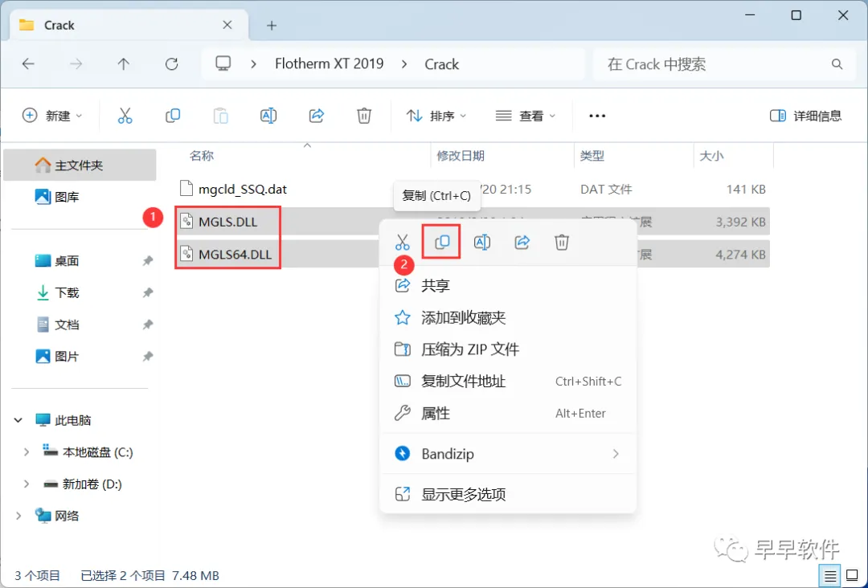Viewport: 868px width, 588px height.
Task: Click the search magnifier icon
Action: pos(837,64)
